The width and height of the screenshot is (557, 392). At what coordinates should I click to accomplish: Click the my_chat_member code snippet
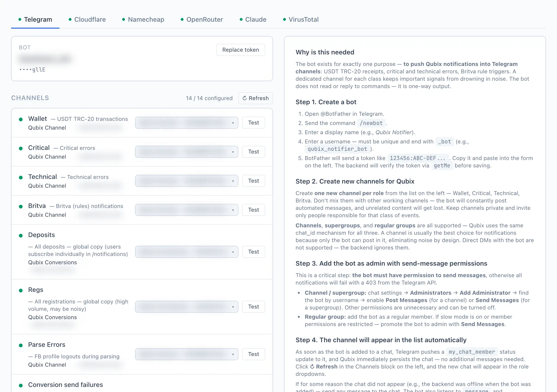click(x=472, y=352)
